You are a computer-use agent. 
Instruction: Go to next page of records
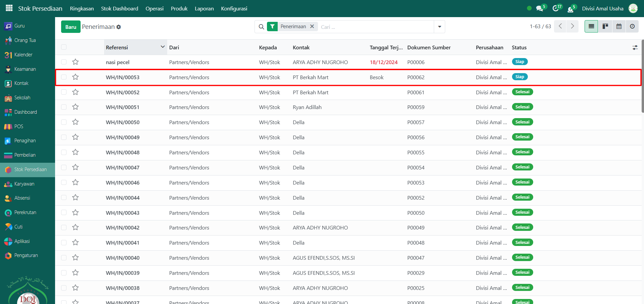point(572,27)
